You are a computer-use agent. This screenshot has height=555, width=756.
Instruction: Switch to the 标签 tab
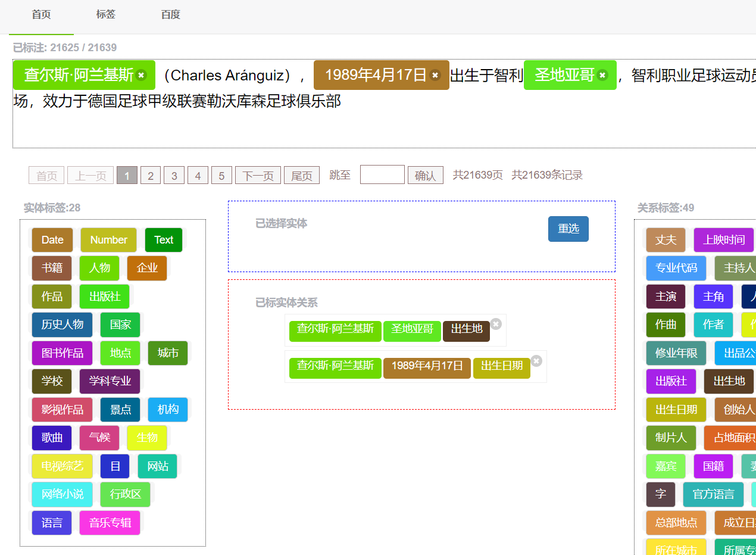coord(106,15)
